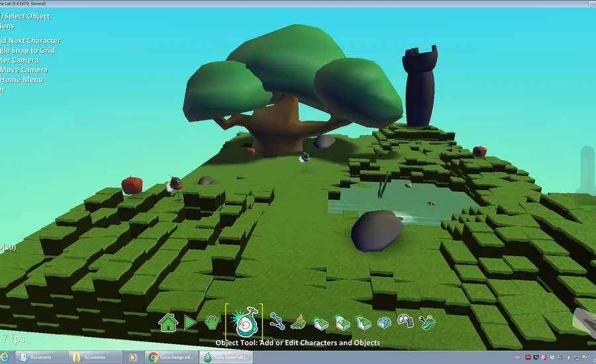Image resolution: width=596 pixels, height=364 pixels.
Task: Click the red apple beside the tower
Action: click(x=479, y=151)
